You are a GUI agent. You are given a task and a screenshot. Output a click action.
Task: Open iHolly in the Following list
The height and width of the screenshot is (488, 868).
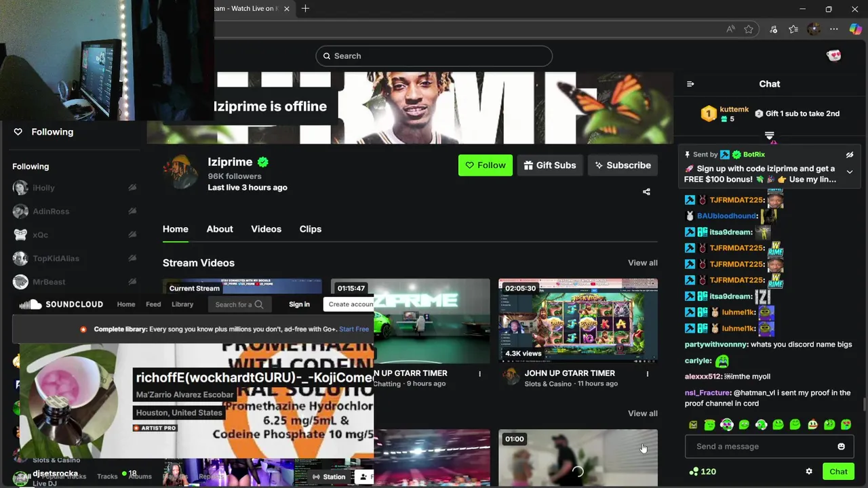[43, 188]
